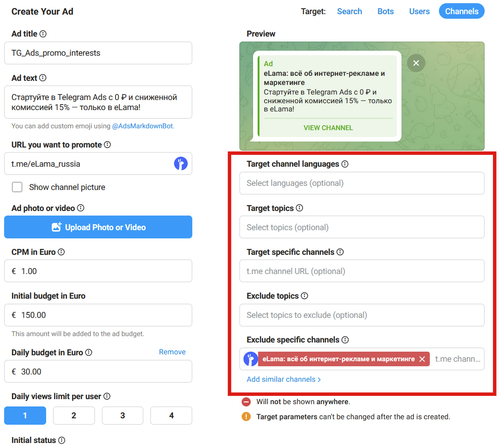Click the info icon next to CPM in Euro
Image resolution: width=502 pixels, height=448 pixels.
pyautogui.click(x=61, y=252)
